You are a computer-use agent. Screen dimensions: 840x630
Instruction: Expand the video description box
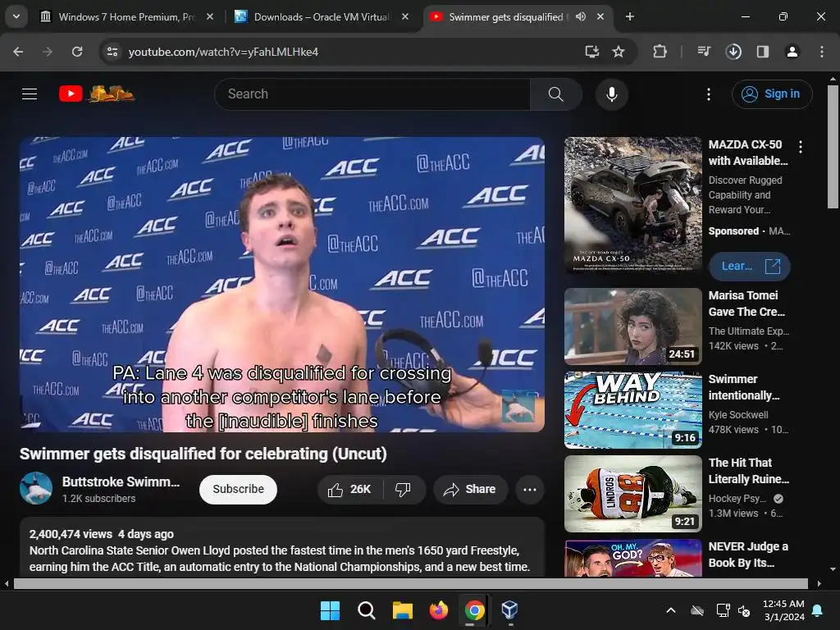coord(282,547)
